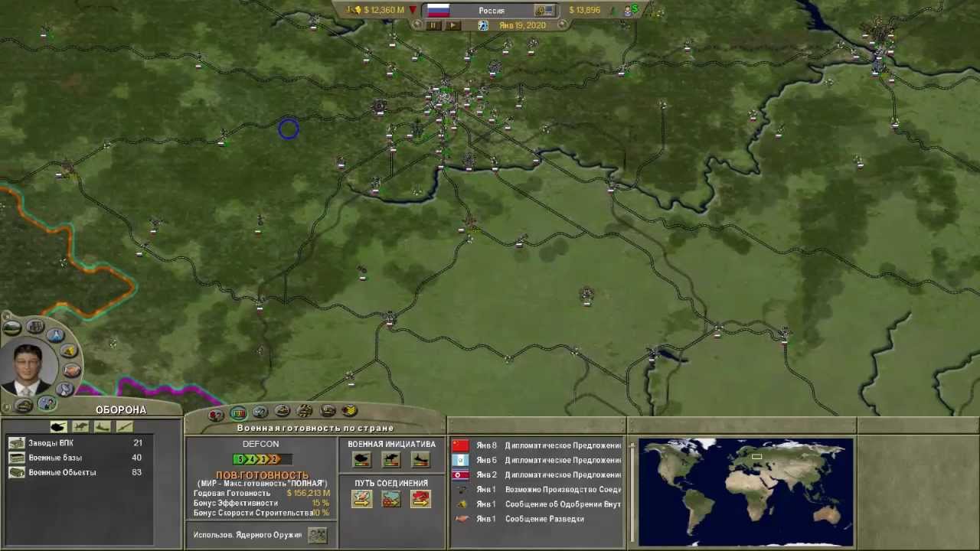
Task: Click the left round button on the date bar
Action: click(x=417, y=24)
